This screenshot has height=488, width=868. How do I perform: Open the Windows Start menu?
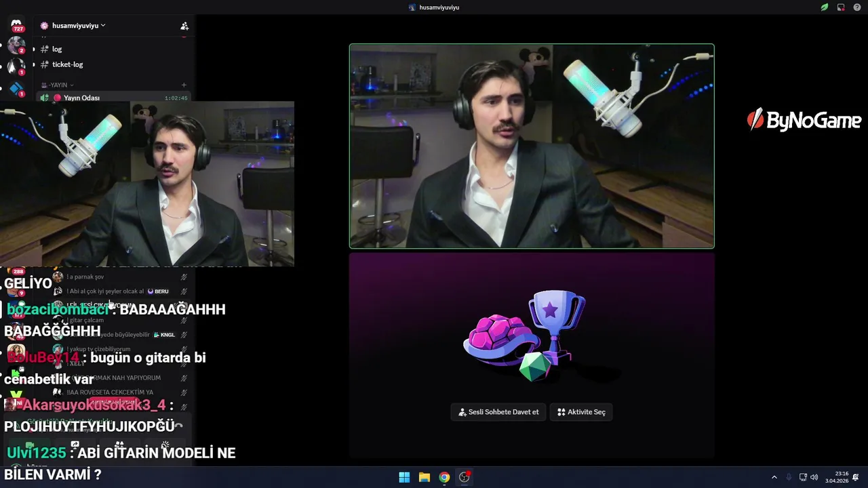coord(404,477)
